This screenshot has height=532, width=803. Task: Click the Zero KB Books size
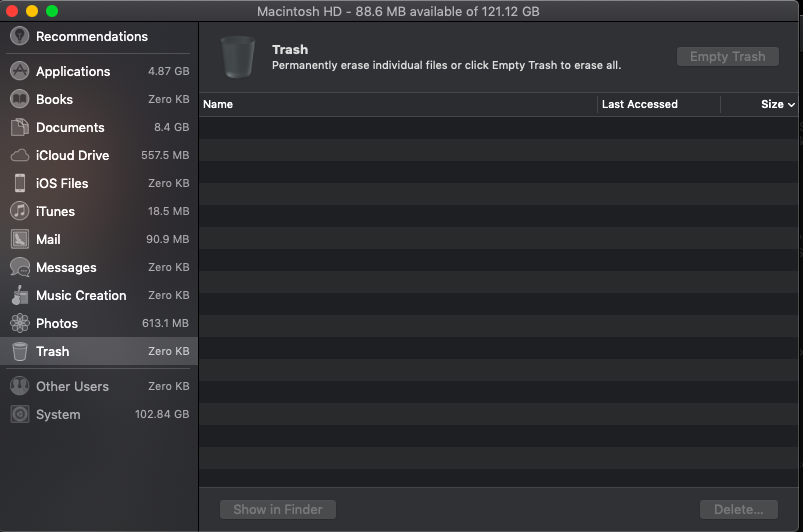click(168, 99)
